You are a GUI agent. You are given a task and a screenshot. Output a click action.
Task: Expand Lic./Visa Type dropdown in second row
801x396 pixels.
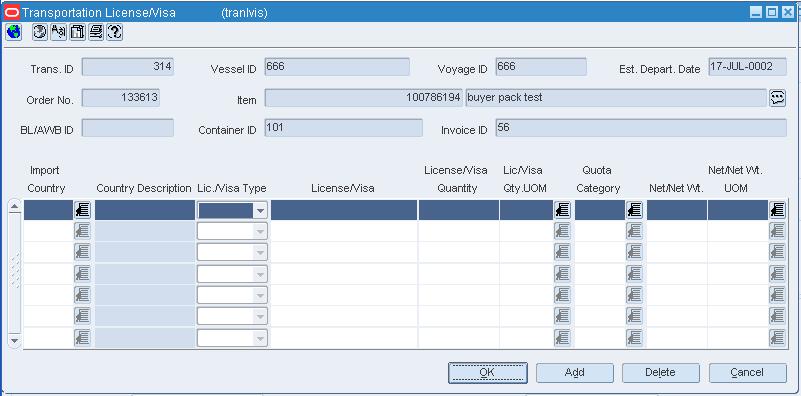[x=261, y=231]
